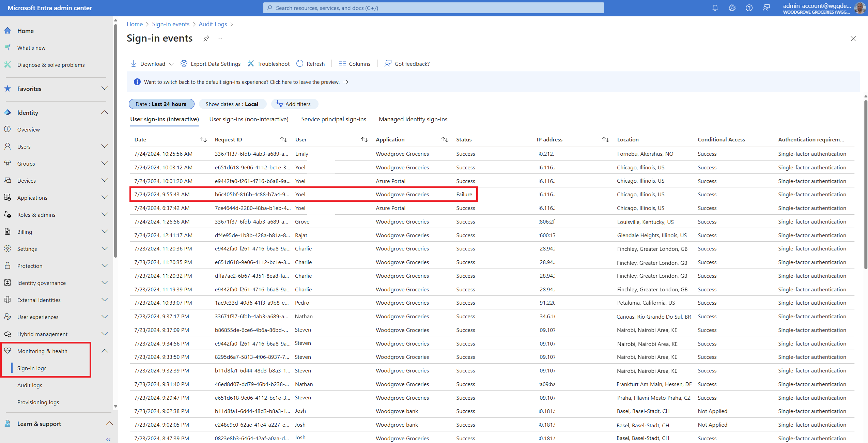
Task: Click the help question mark icon
Action: pyautogui.click(x=749, y=8)
